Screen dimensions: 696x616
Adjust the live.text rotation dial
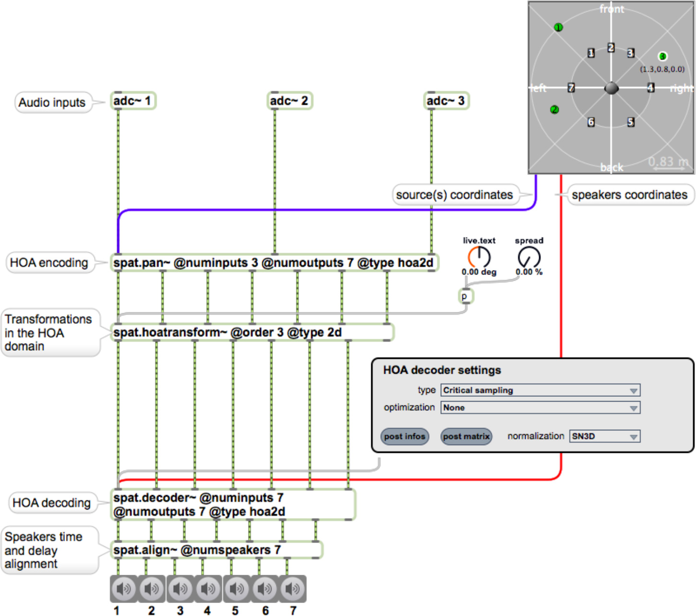pyautogui.click(x=479, y=257)
